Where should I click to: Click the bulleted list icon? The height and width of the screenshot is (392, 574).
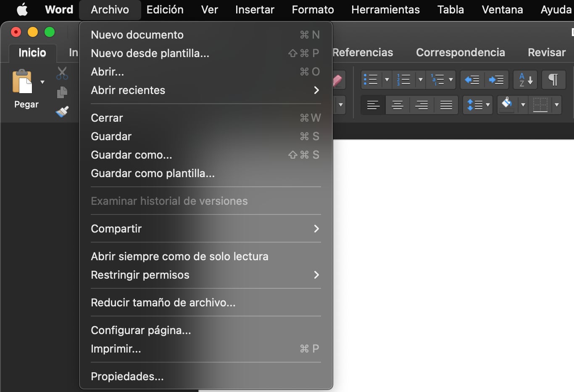pyautogui.click(x=370, y=79)
